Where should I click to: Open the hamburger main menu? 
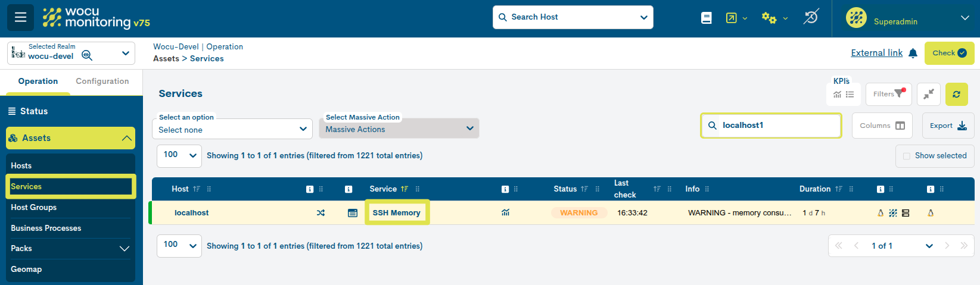(x=20, y=17)
